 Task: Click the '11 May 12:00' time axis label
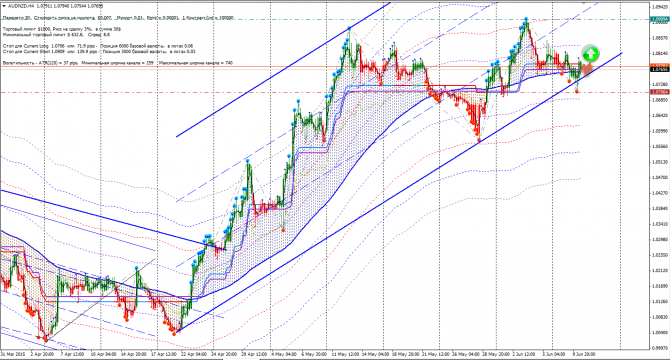345,354
